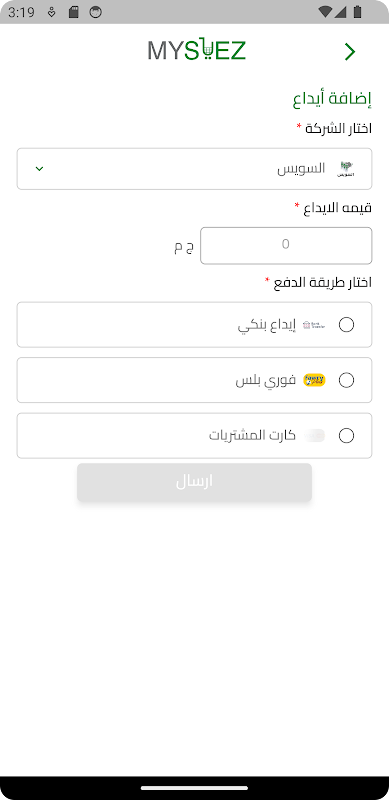Tap the Wi-Fi signal status icon
The height and width of the screenshot is (800, 389).
click(324, 12)
